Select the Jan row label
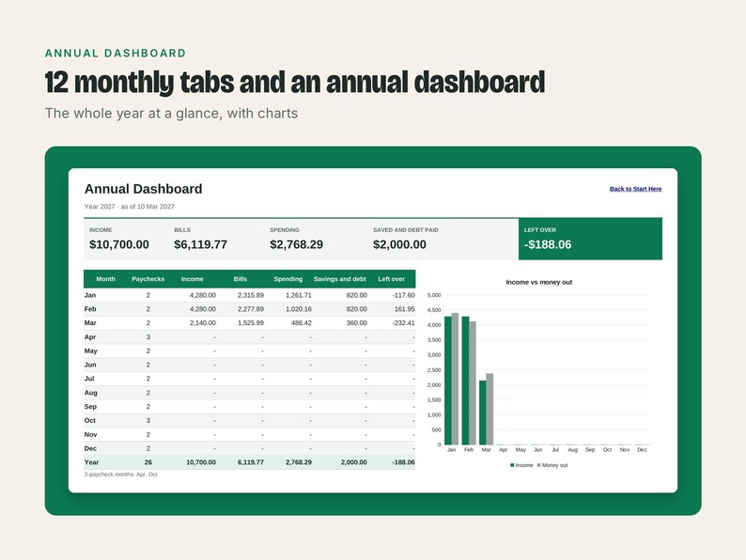Image resolution: width=746 pixels, height=560 pixels. 90,295
